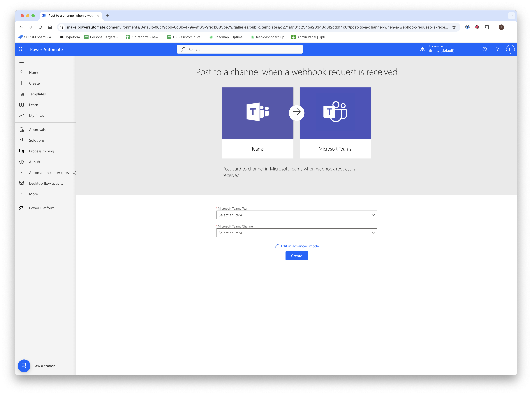Open the Roadmap · Uptime bookmark
532x395 pixels.
[x=227, y=37]
